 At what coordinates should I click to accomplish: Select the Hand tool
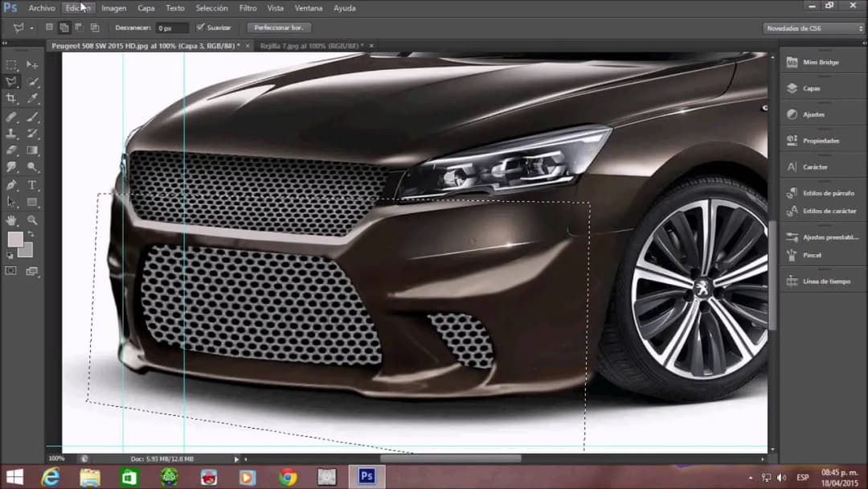[x=10, y=220]
